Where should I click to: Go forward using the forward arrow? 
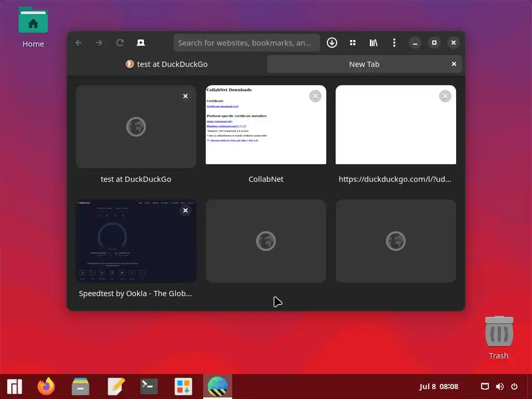pos(99,43)
